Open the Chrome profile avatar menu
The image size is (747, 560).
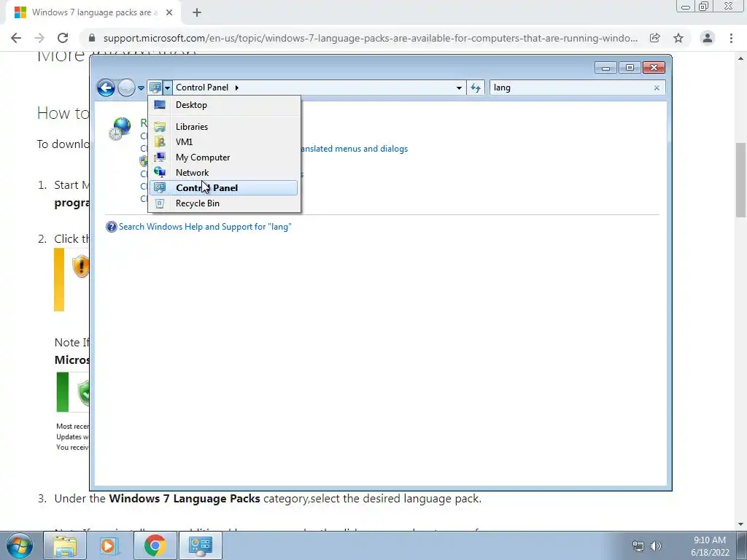click(708, 38)
